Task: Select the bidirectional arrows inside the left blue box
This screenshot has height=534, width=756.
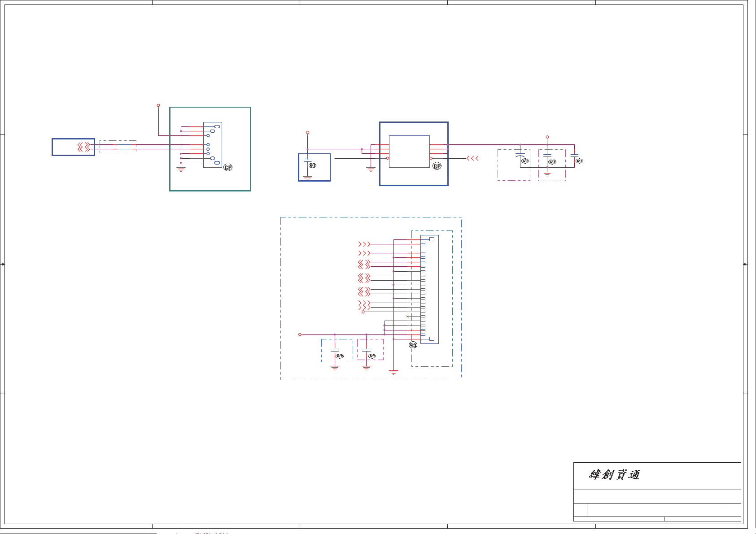Action: pos(84,147)
